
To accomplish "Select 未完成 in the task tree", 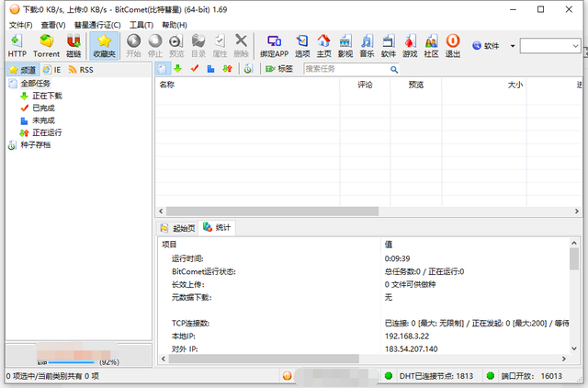I will pyautogui.click(x=43, y=120).
